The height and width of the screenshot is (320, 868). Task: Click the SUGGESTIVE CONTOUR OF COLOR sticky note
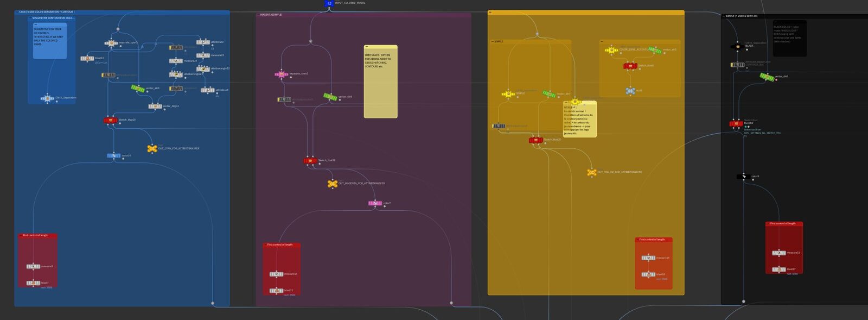pos(50,41)
